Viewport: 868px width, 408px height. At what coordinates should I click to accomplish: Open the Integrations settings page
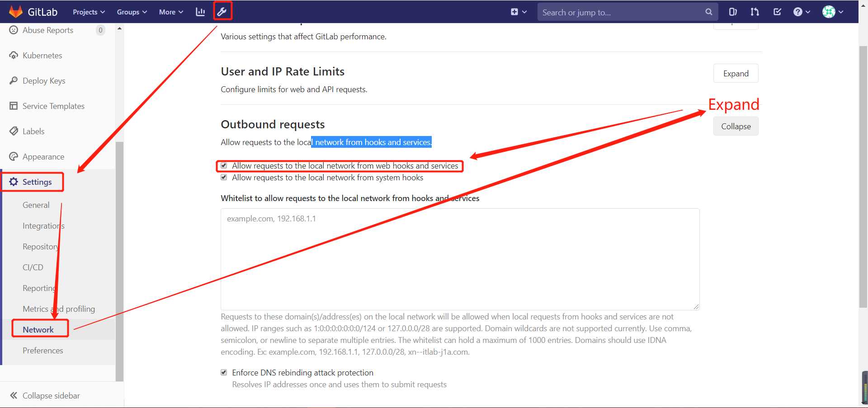(43, 225)
